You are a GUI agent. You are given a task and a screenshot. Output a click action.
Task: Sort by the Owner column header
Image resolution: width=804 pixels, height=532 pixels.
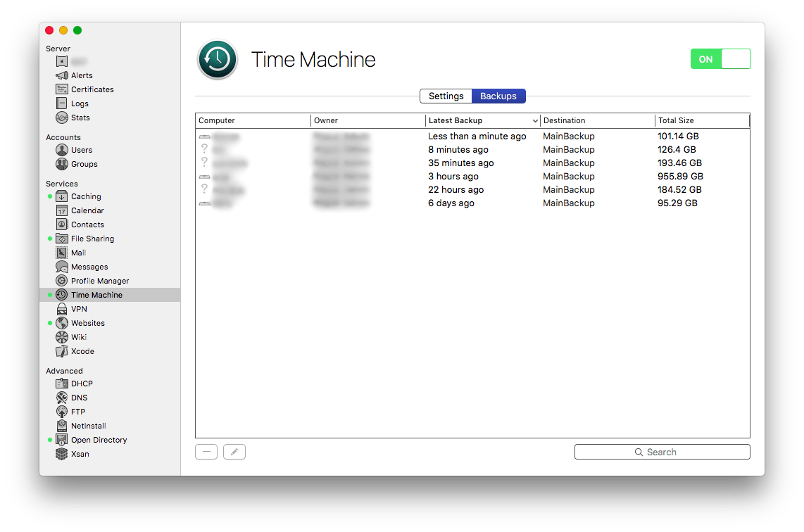click(x=368, y=120)
